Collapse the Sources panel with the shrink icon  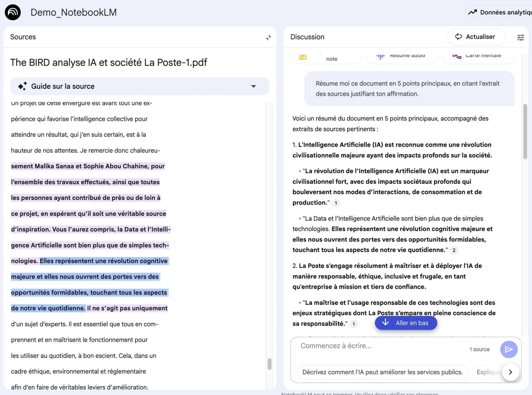pyautogui.click(x=268, y=37)
